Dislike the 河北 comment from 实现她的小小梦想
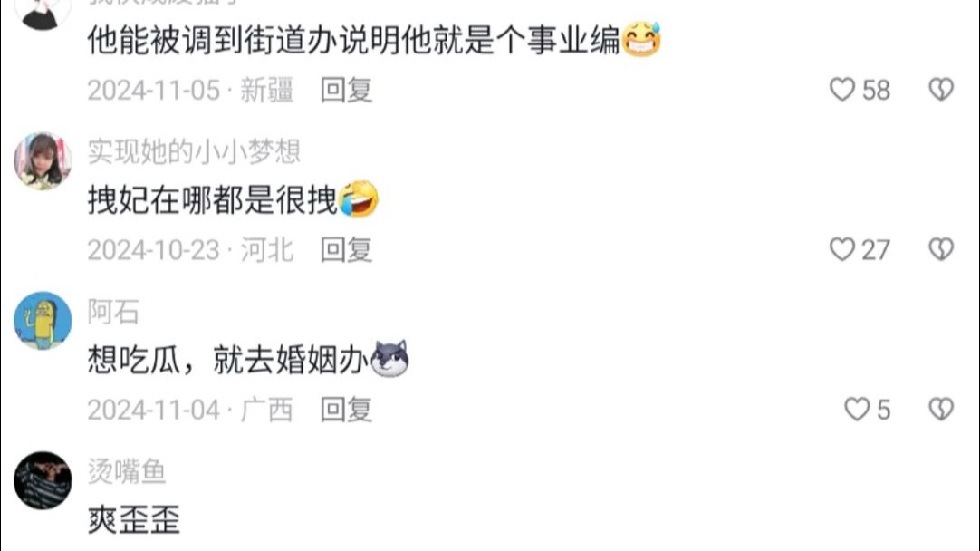This screenshot has width=980, height=551. pyautogui.click(x=941, y=249)
